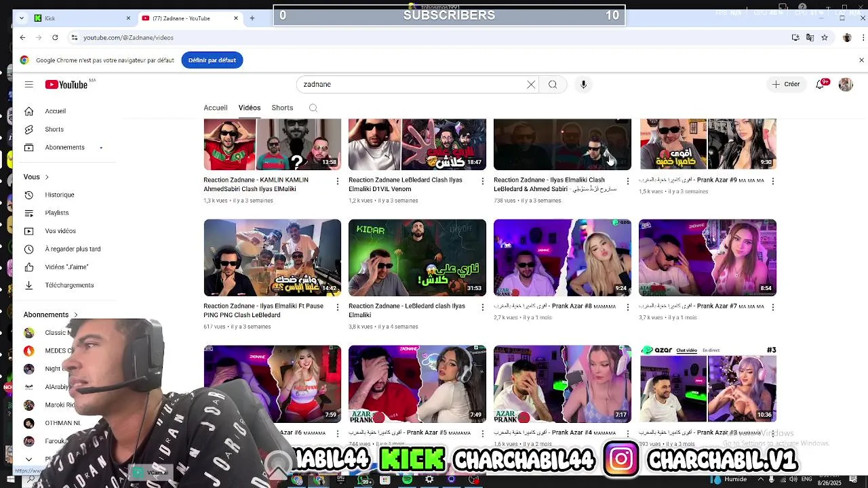868x488 pixels.
Task: Open Historique in sidebar
Action: pos(60,195)
